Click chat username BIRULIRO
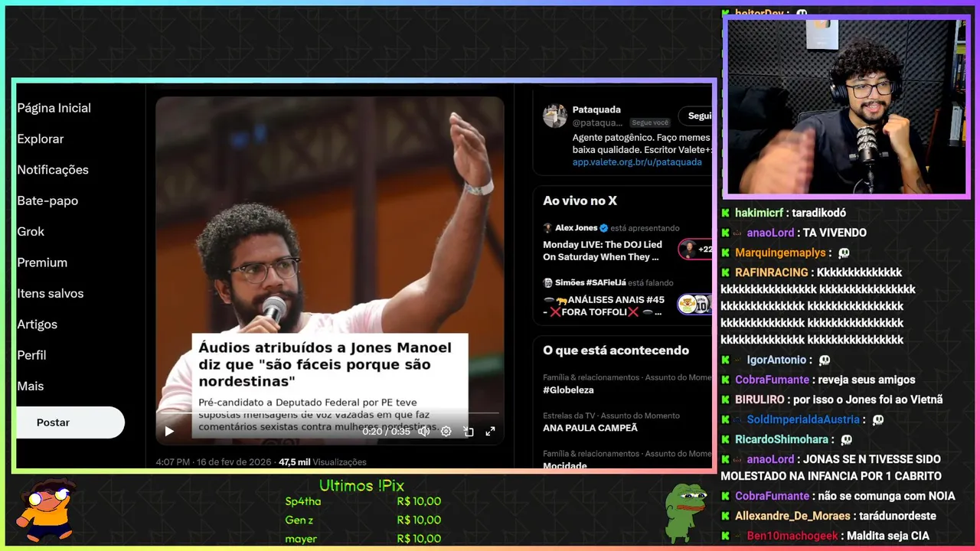Screen dimensions: 980x551 tap(759, 399)
